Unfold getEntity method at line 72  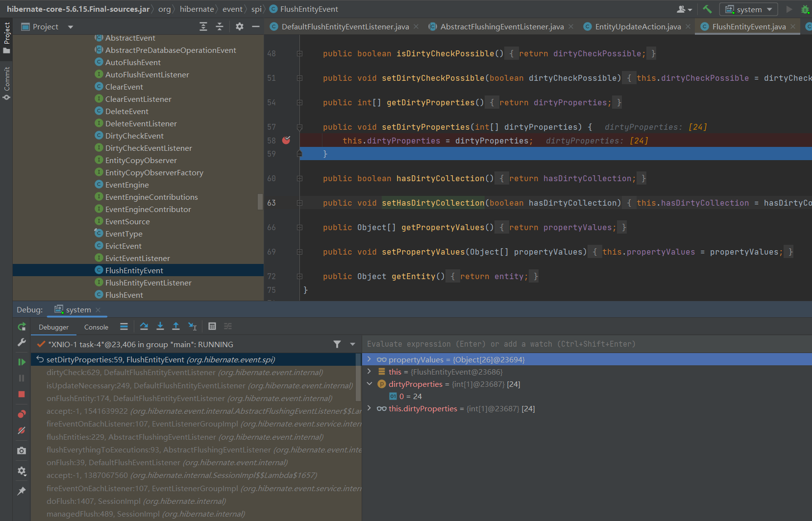coord(299,276)
